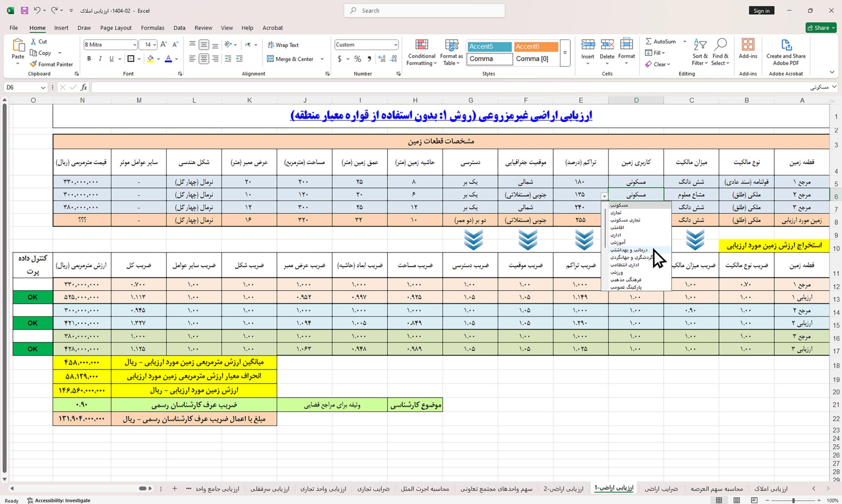The width and height of the screenshot is (842, 504).
Task: Click the Share button
Action: pyautogui.click(x=821, y=28)
